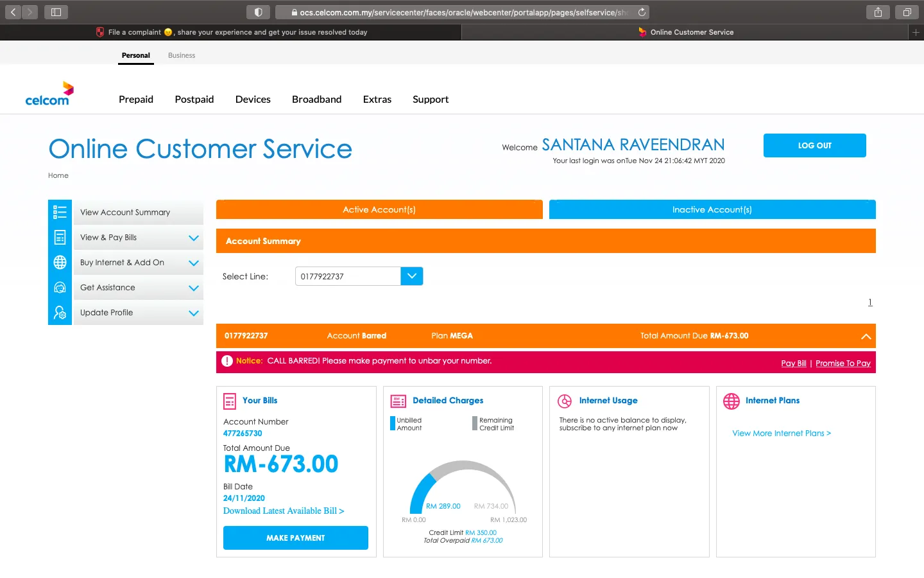The image size is (924, 578).
Task: Click the credit usage gauge chart
Action: click(463, 488)
